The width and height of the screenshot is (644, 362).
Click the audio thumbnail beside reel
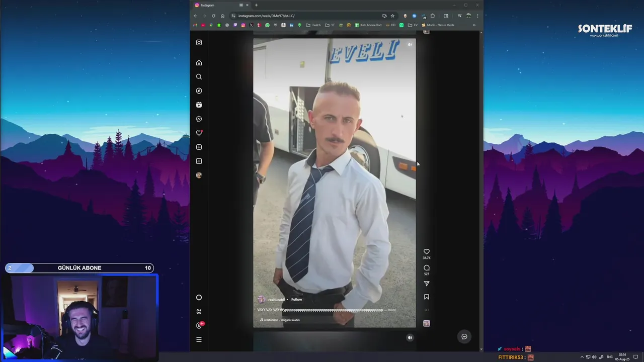click(x=427, y=323)
